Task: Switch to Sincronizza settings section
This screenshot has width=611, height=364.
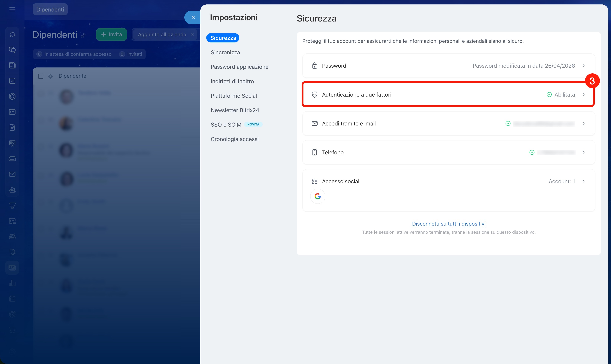Action: pyautogui.click(x=225, y=52)
